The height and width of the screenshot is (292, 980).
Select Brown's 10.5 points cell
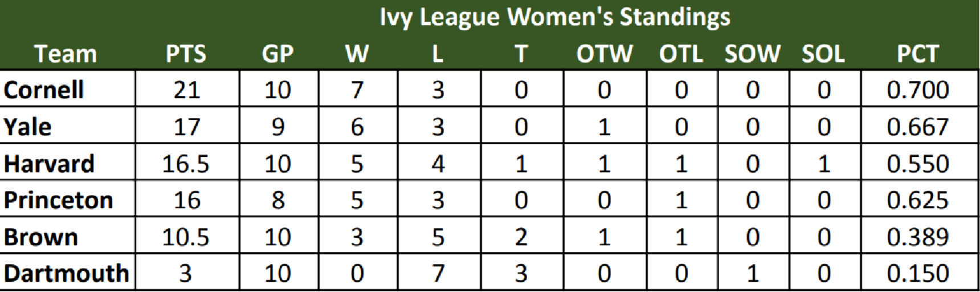point(186,237)
